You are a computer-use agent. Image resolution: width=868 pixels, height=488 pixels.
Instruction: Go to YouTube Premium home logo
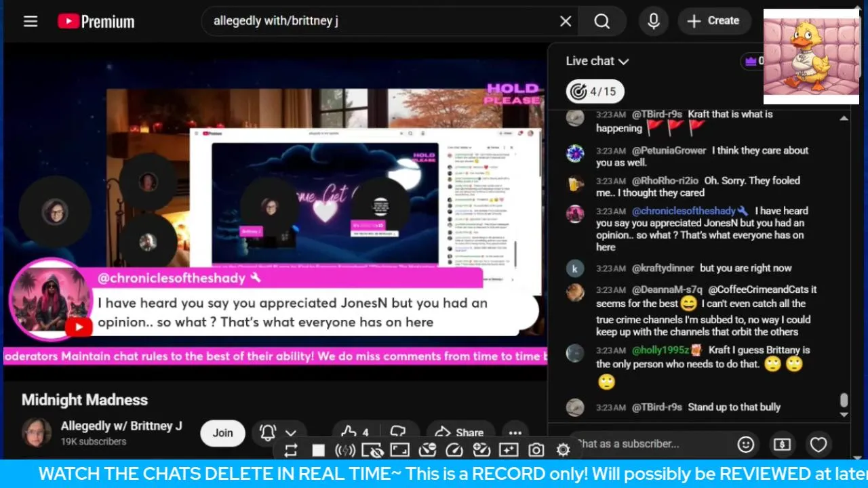pyautogui.click(x=96, y=21)
